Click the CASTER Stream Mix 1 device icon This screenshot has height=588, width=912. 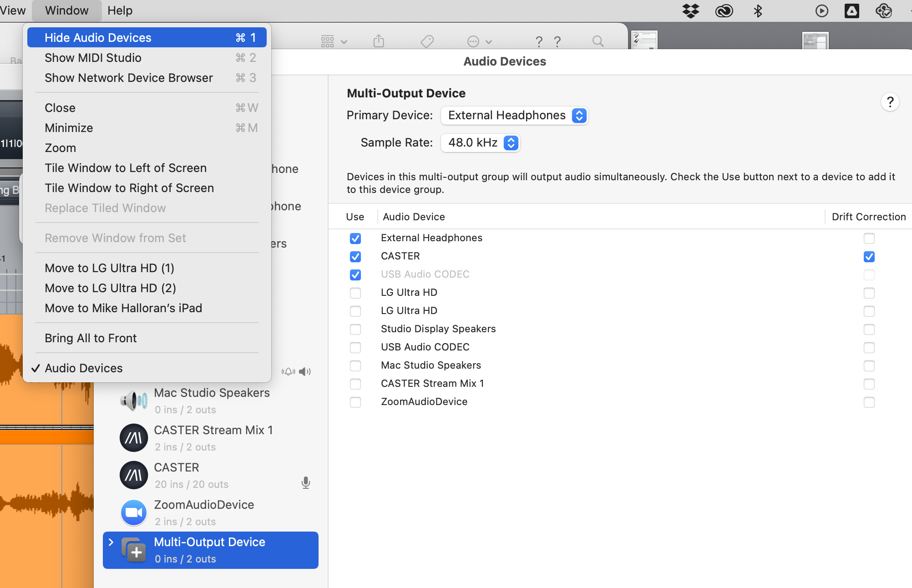click(x=133, y=438)
